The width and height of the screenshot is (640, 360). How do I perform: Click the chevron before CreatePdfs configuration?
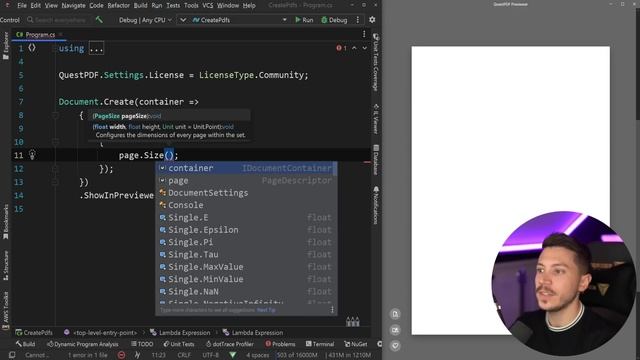click(x=183, y=20)
